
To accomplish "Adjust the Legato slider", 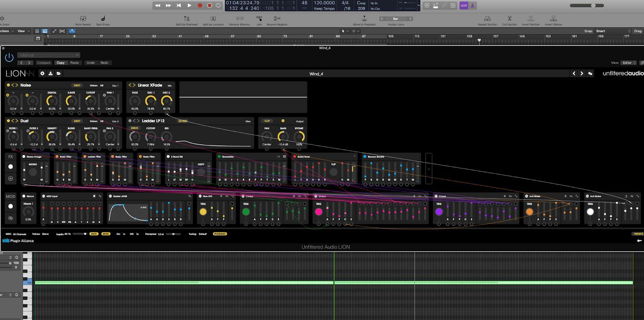I will [80, 234].
